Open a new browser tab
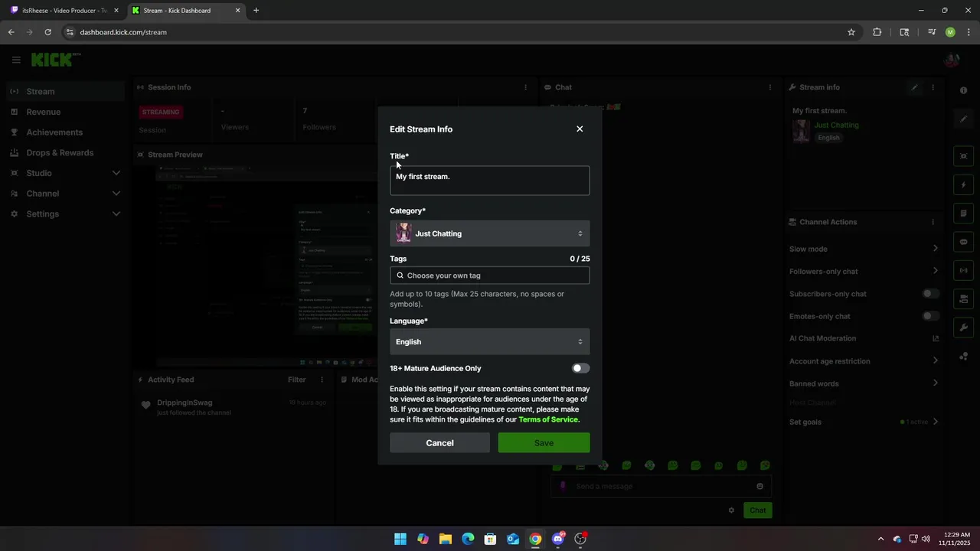 point(256,11)
